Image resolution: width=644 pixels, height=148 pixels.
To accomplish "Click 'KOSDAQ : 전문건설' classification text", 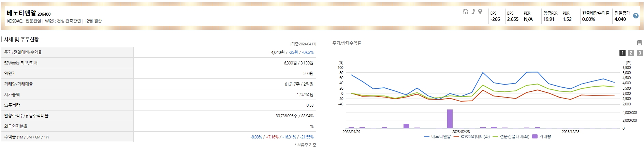I will (x=24, y=21).
